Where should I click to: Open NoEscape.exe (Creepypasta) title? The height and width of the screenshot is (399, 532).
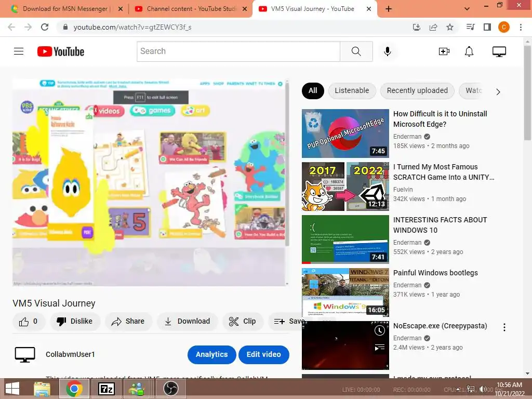coord(440,326)
